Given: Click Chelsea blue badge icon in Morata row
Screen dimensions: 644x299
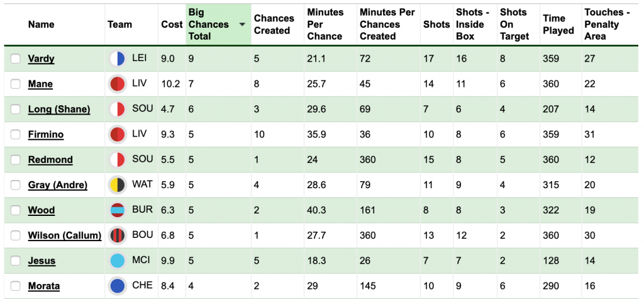Looking at the screenshot, I should click(118, 286).
